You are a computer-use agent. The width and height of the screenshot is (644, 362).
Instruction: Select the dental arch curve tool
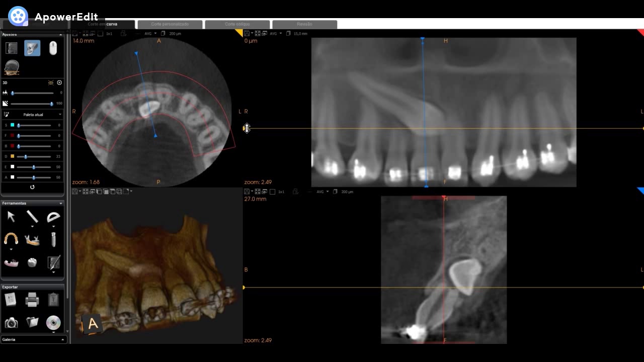tap(11, 238)
